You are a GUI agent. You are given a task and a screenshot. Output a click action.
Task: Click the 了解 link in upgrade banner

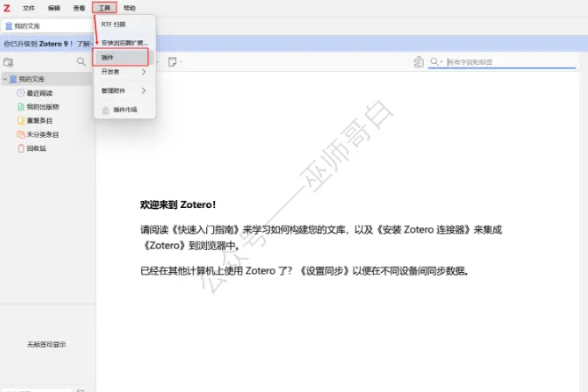tap(83, 44)
